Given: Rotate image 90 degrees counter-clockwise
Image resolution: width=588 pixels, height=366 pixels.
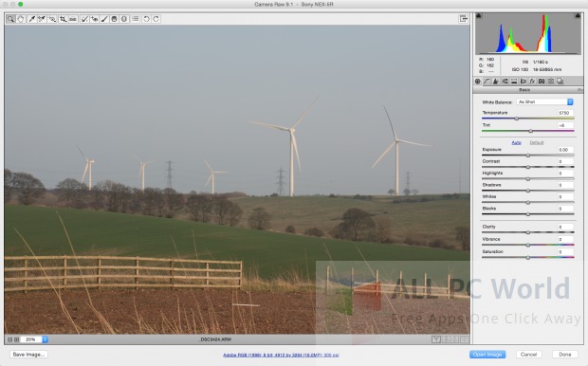Looking at the screenshot, I should point(146,19).
